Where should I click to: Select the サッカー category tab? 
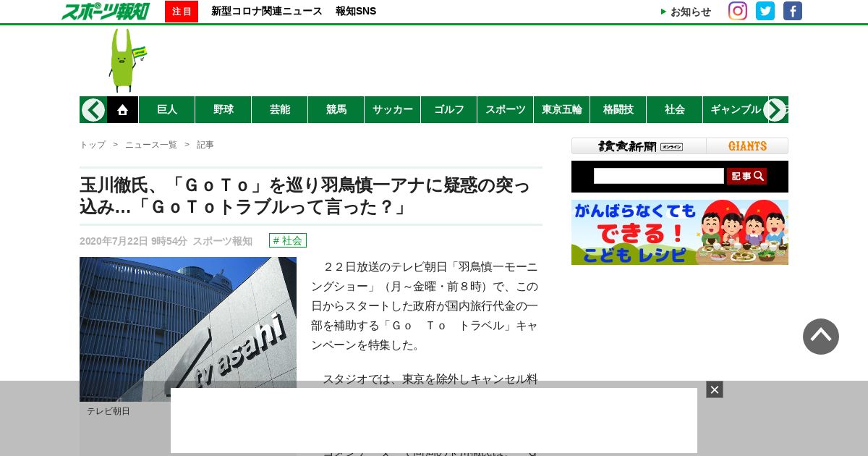393,109
